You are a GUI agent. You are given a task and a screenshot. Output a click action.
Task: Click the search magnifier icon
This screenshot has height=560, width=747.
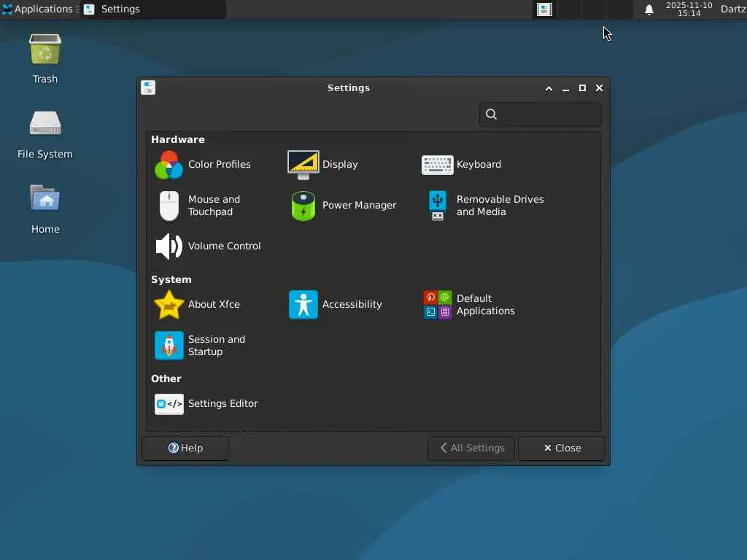coord(491,114)
